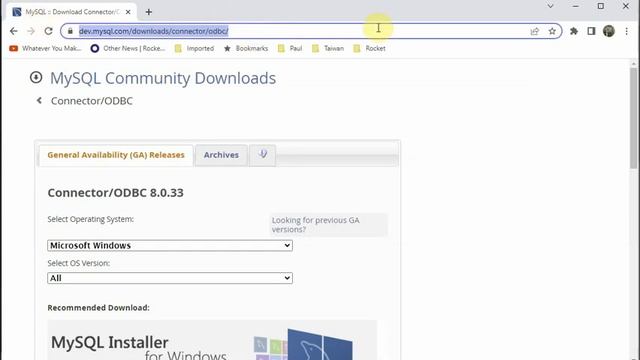
Task: Reload the MySQL downloads page
Action: 49,31
